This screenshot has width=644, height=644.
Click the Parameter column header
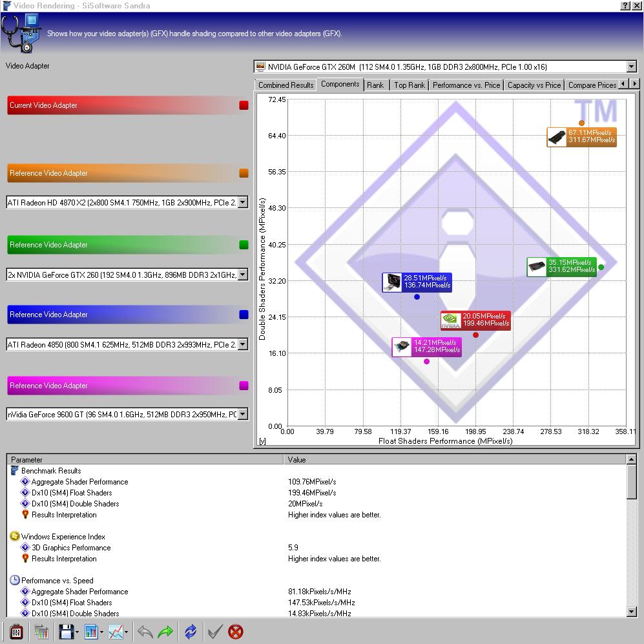pos(145,460)
